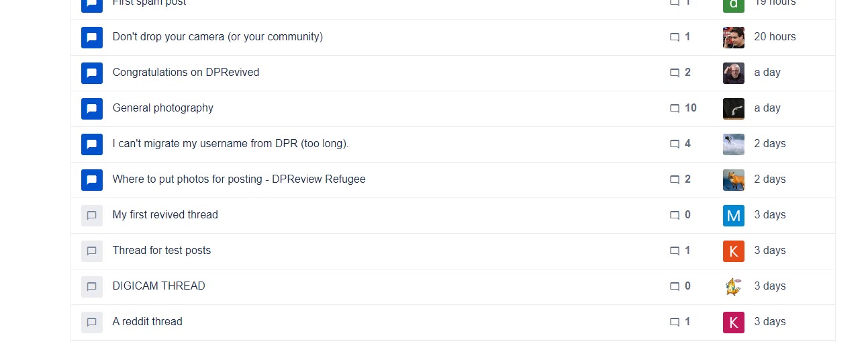The width and height of the screenshot is (868, 342).
Task: Click the blue icon for Don't drop your camera
Action: tap(92, 37)
